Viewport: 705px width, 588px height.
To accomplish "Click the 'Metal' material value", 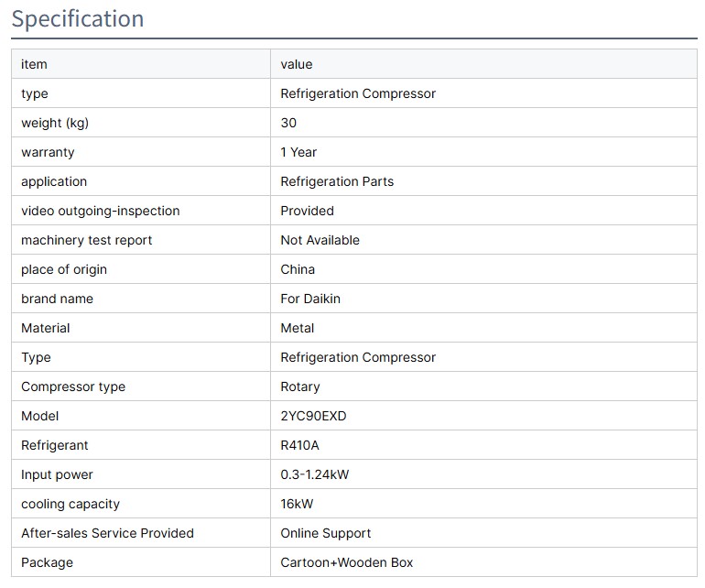I will [298, 328].
